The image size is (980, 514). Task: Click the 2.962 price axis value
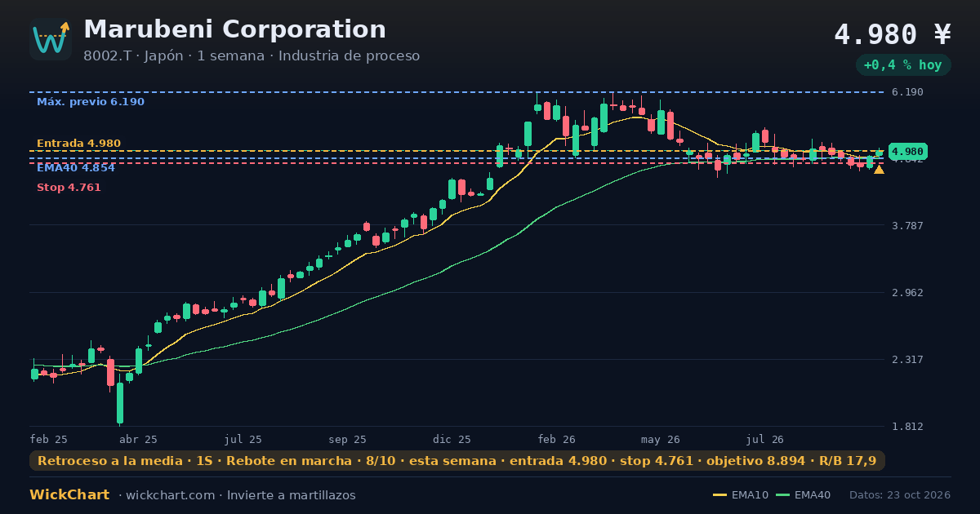[x=907, y=293]
